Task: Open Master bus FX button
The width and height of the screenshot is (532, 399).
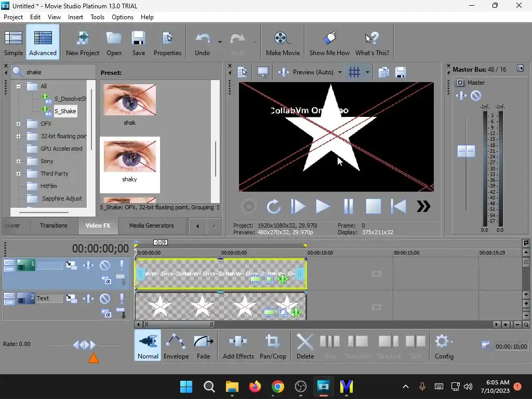Action: coord(461,96)
